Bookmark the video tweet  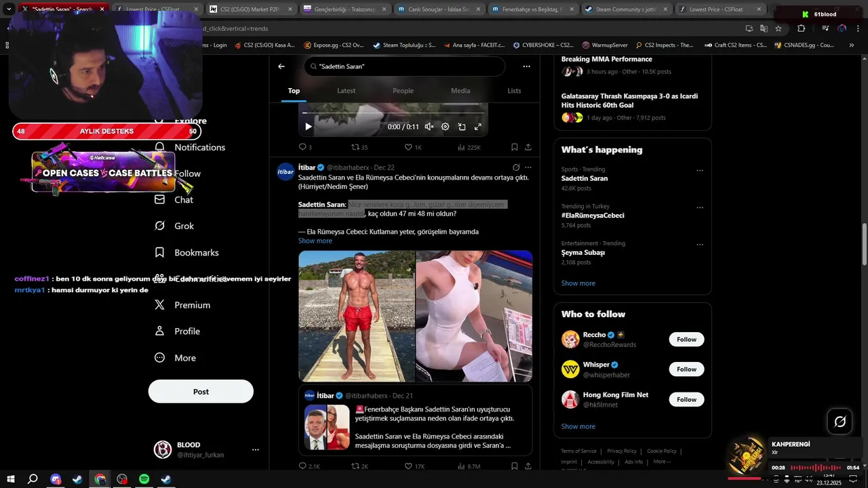click(515, 147)
